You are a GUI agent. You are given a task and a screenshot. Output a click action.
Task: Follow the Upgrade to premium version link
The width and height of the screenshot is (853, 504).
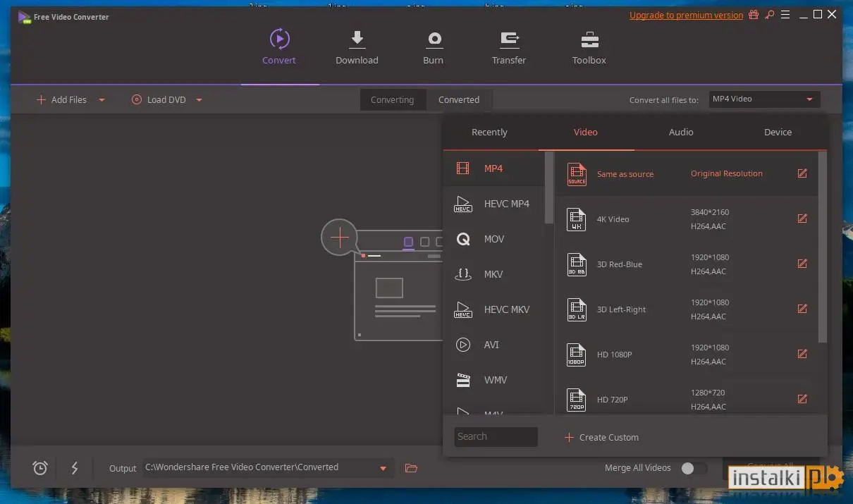[686, 16]
